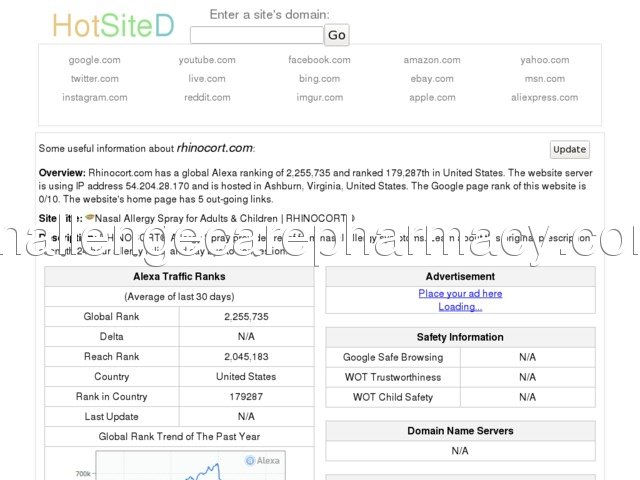Click the Go button
Screen dimensions: 640x480
coord(337,35)
